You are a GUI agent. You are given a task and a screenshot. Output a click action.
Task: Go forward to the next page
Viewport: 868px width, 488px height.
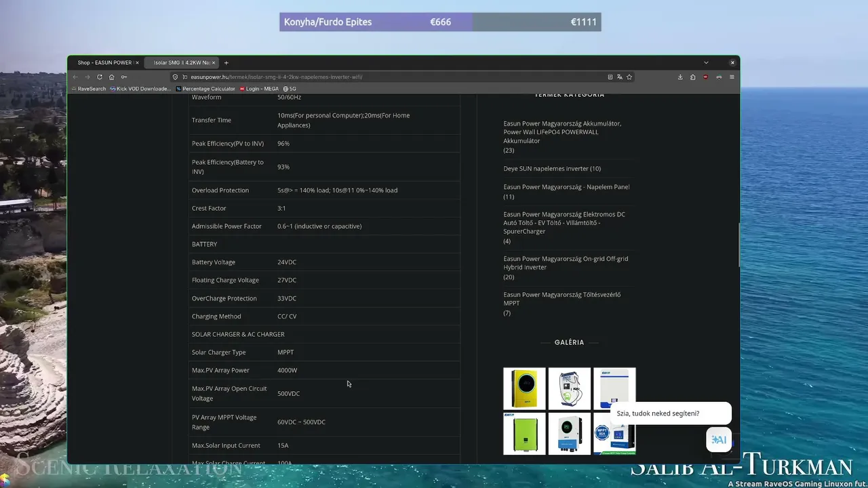(x=87, y=77)
